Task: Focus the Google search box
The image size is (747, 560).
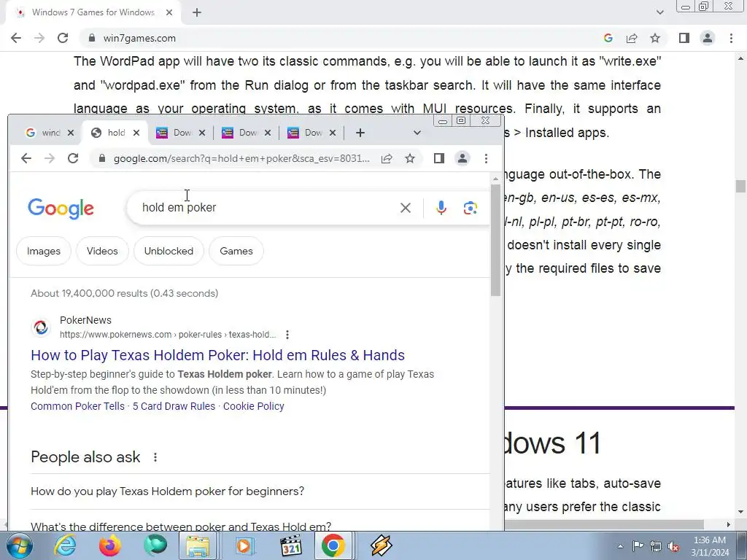Action: pos(267,208)
